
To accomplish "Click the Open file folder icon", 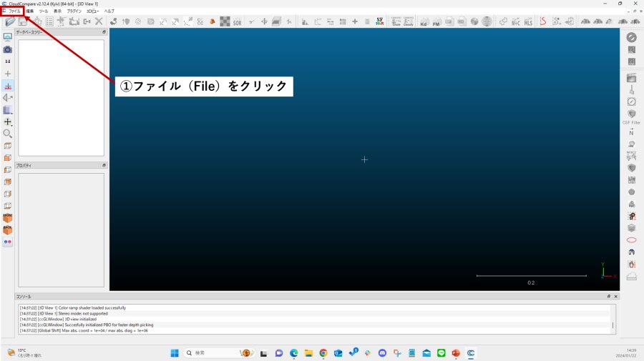I will pyautogui.click(x=10, y=21).
